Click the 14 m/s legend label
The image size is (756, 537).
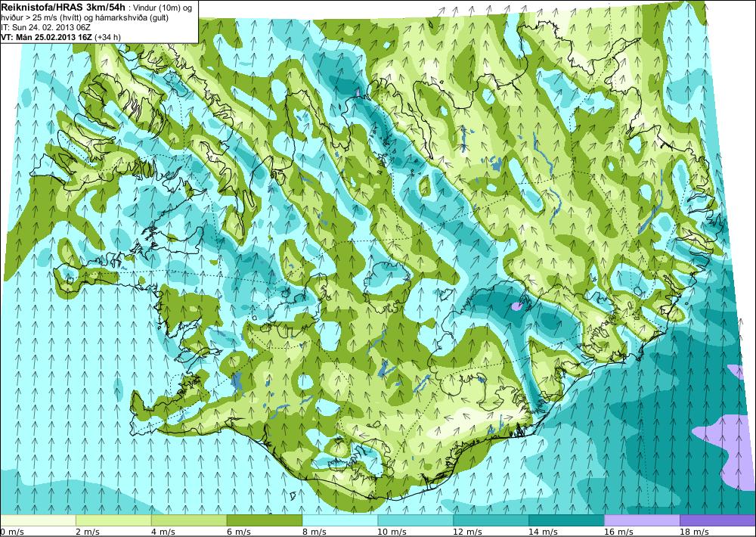(542, 532)
